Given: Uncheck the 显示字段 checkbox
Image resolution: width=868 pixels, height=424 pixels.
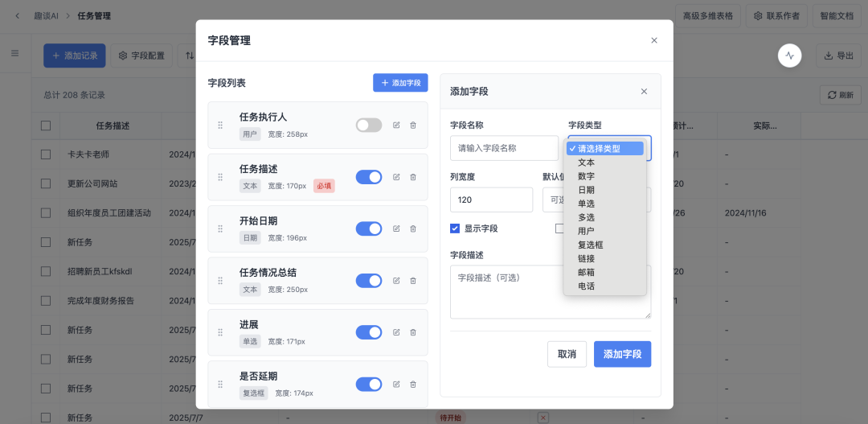Looking at the screenshot, I should point(455,228).
